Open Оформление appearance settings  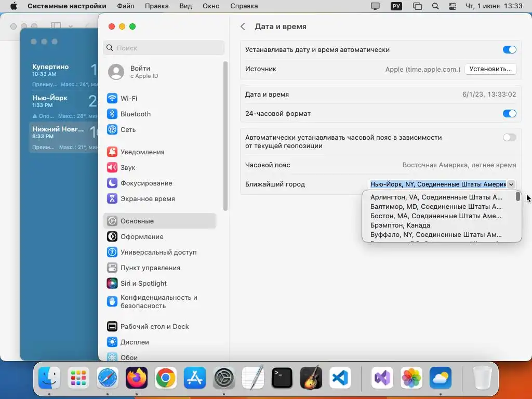[160, 237]
